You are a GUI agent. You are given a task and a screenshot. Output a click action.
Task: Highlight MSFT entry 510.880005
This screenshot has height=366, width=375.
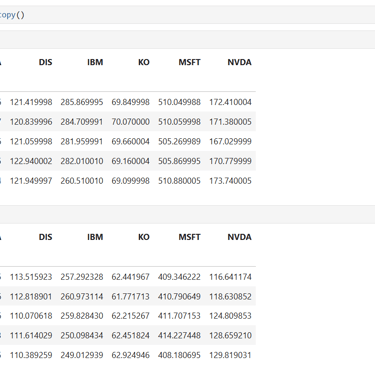179,181
